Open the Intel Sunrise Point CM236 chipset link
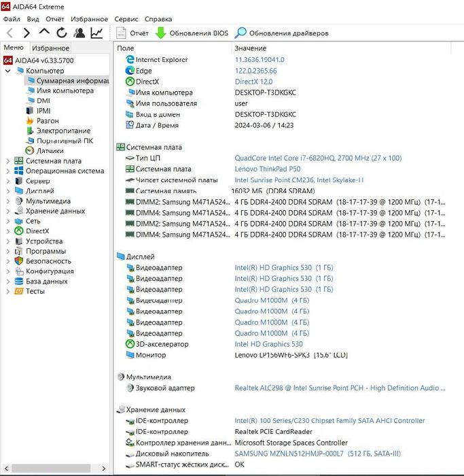Image resolution: width=464 pixels, height=476 pixels. point(299,180)
